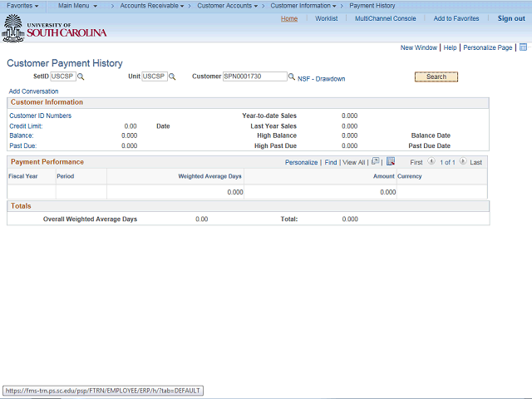Click the page layout icon beside Personalize Page
This screenshot has width=532, height=399.
[523, 47]
